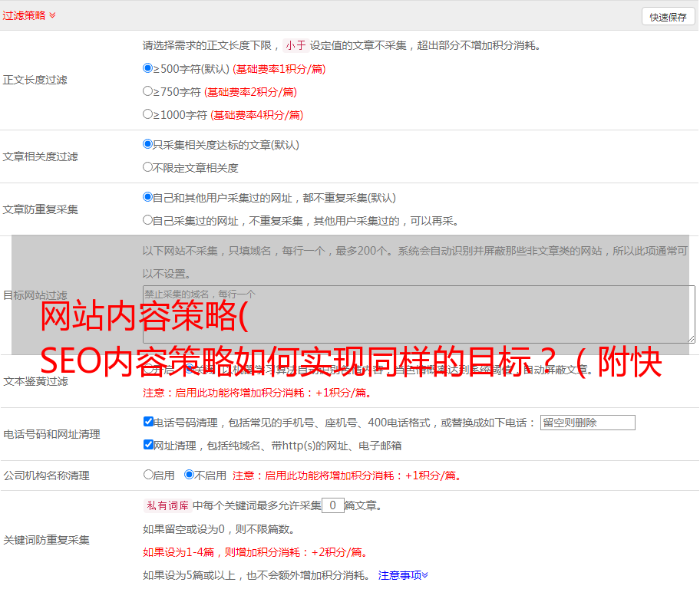This screenshot has height=589, width=700.
Task: Choose the ≥1000字符 length filter
Action: 147,114
